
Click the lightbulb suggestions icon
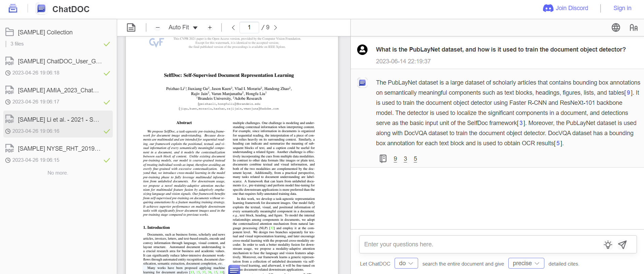(x=608, y=245)
